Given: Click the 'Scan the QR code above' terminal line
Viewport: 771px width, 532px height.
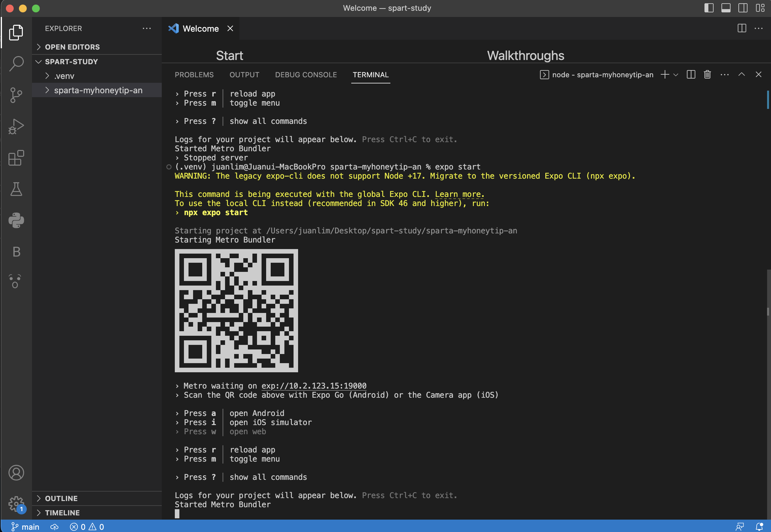Looking at the screenshot, I should (341, 395).
